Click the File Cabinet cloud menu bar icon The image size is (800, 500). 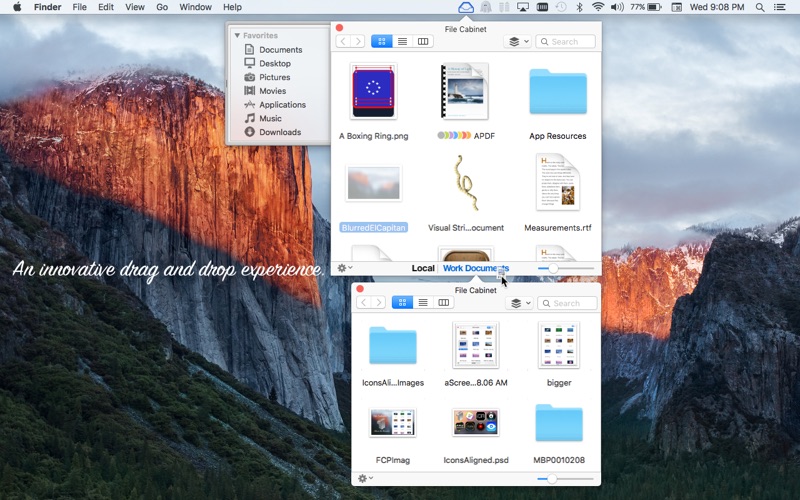click(x=466, y=7)
